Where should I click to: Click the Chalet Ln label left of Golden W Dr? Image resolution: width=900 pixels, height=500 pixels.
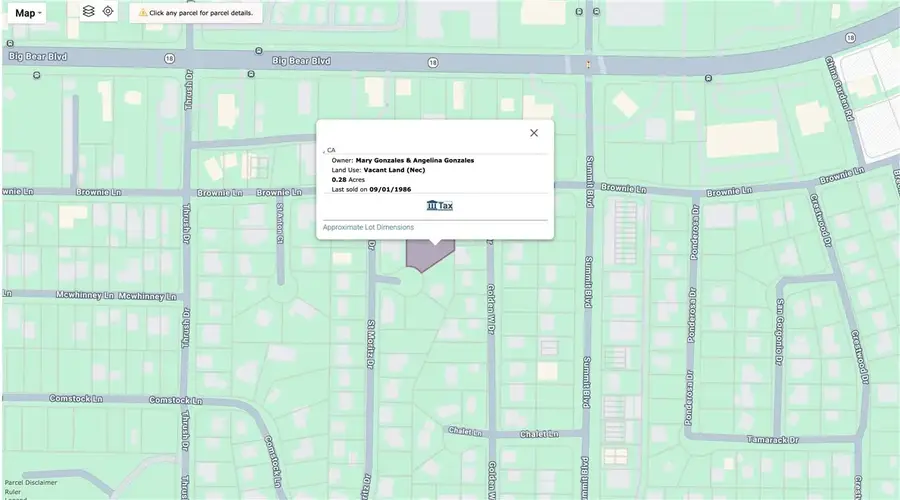(x=465, y=432)
